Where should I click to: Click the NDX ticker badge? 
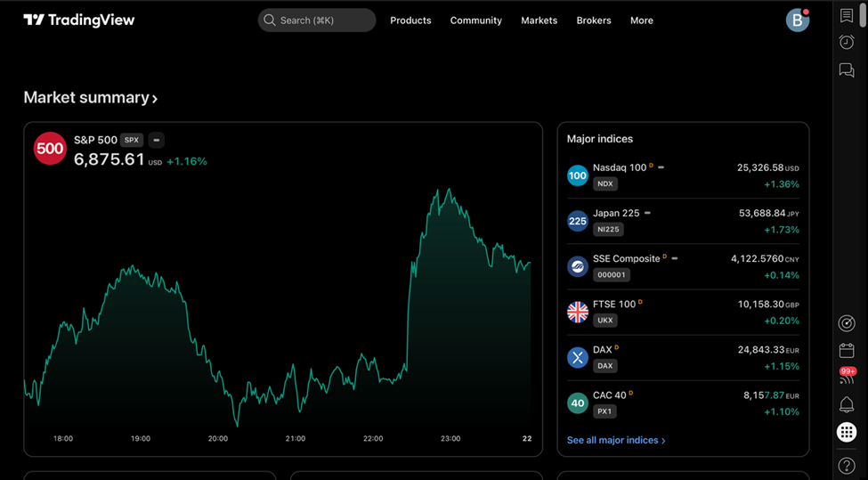coord(605,183)
